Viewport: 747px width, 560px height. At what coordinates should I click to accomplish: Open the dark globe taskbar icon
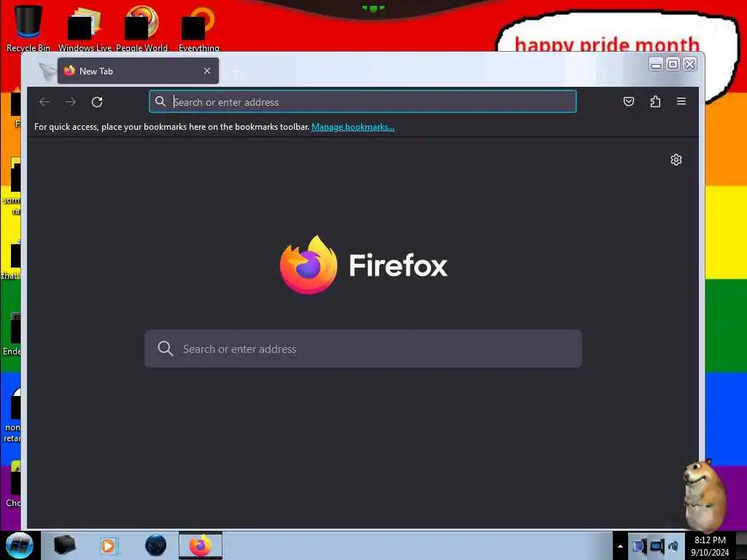(x=156, y=545)
